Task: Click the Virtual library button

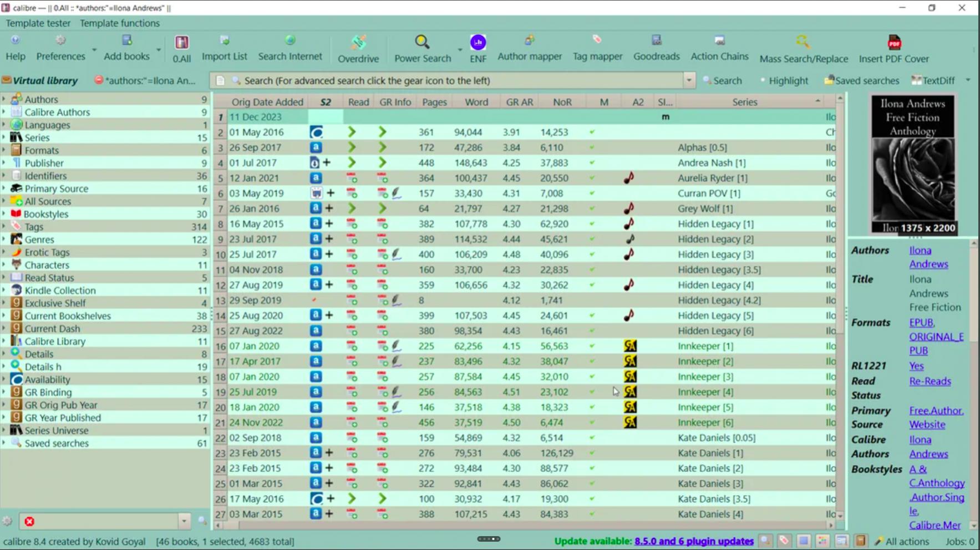Action: pyautogui.click(x=40, y=80)
